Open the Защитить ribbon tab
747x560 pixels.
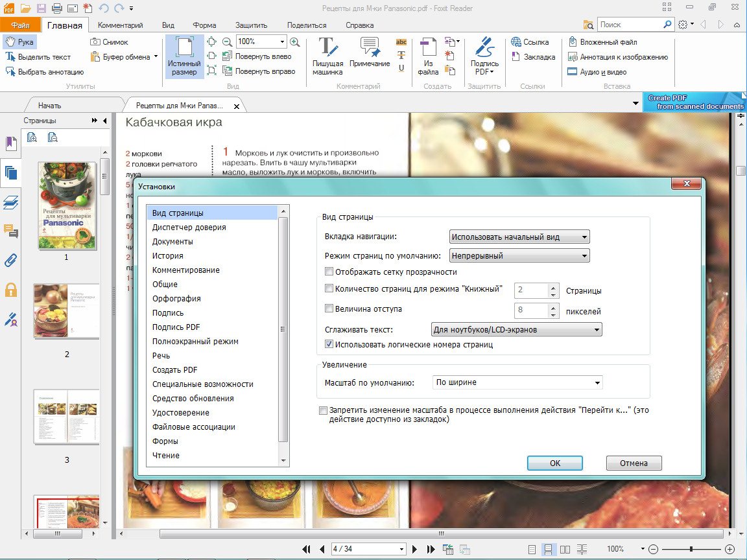tap(252, 25)
